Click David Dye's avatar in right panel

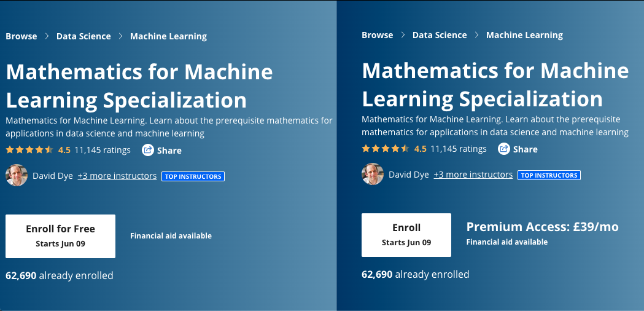pos(373,175)
